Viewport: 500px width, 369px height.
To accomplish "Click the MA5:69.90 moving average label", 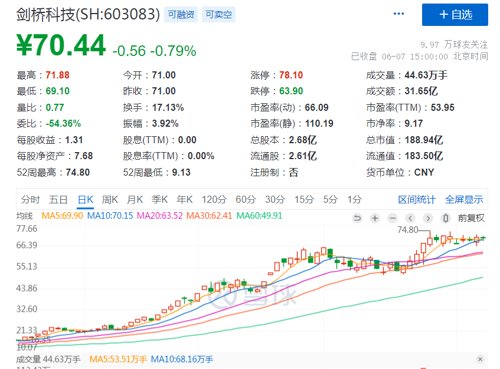I will (x=62, y=216).
